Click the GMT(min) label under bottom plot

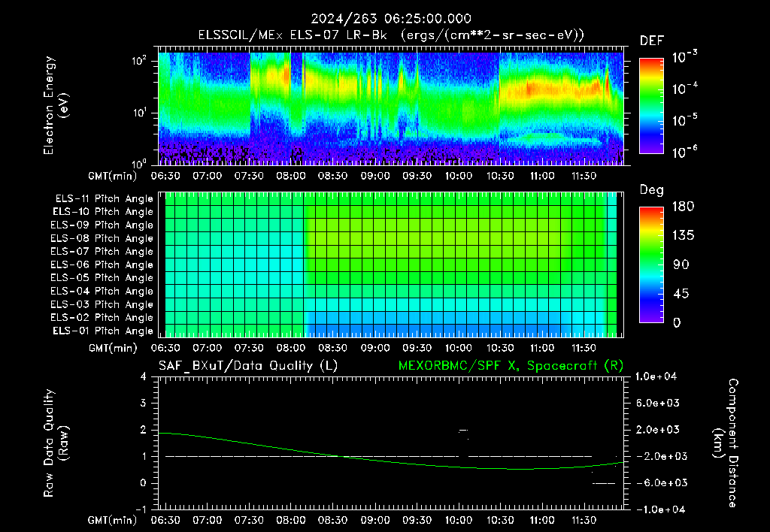113,520
